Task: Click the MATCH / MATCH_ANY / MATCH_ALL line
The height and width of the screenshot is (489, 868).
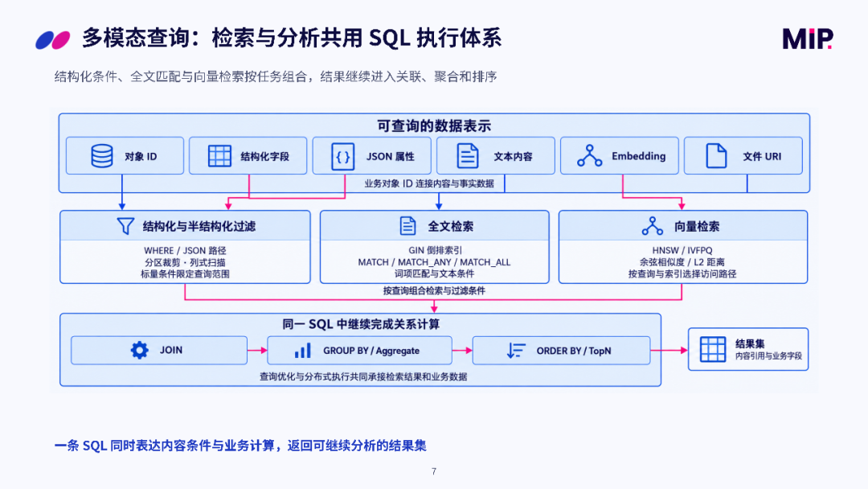Action: [x=434, y=262]
